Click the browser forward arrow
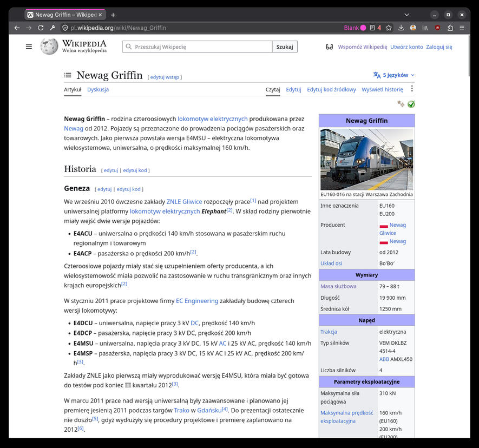The width and height of the screenshot is (479, 448). pyautogui.click(x=29, y=28)
